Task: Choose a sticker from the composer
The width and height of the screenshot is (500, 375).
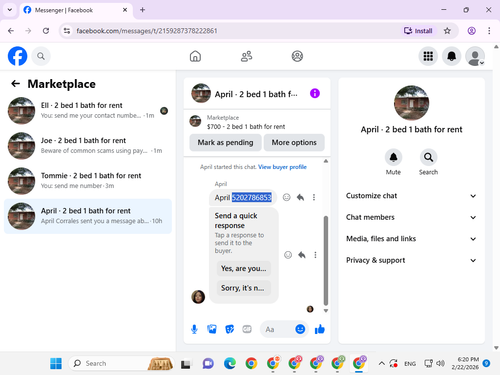Action: coord(230,329)
